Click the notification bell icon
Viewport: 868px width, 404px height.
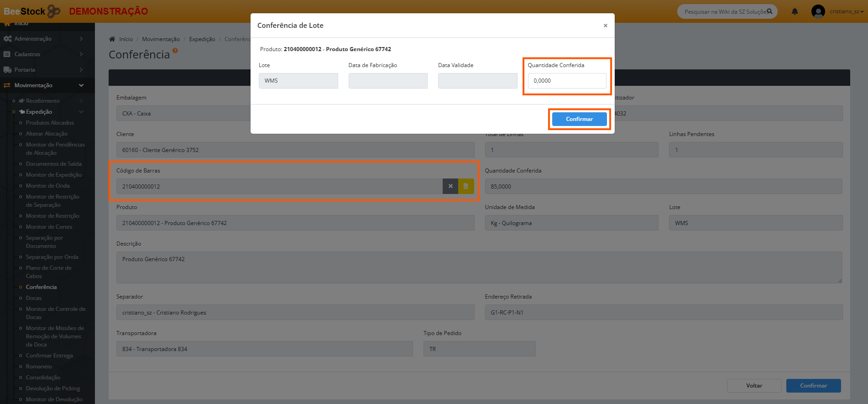(795, 11)
